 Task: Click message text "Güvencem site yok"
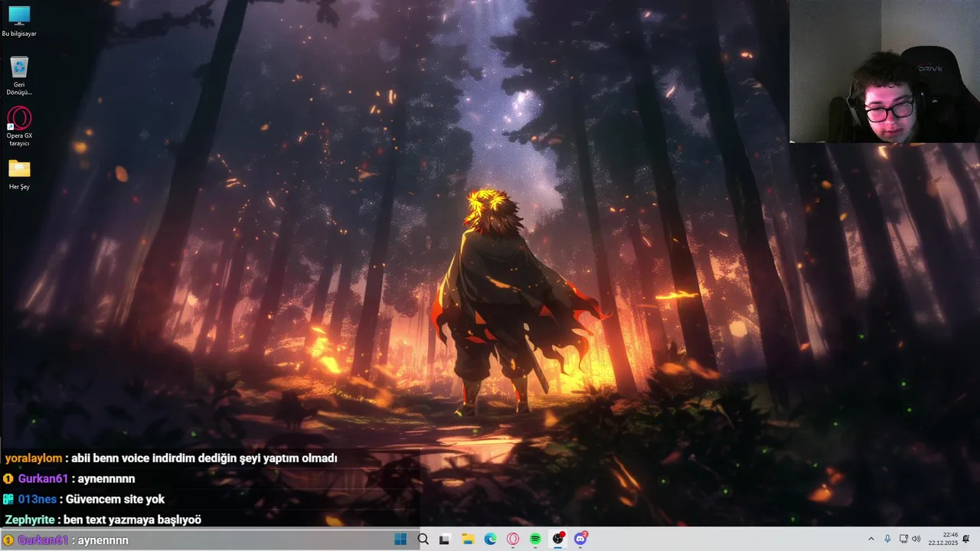(115, 500)
